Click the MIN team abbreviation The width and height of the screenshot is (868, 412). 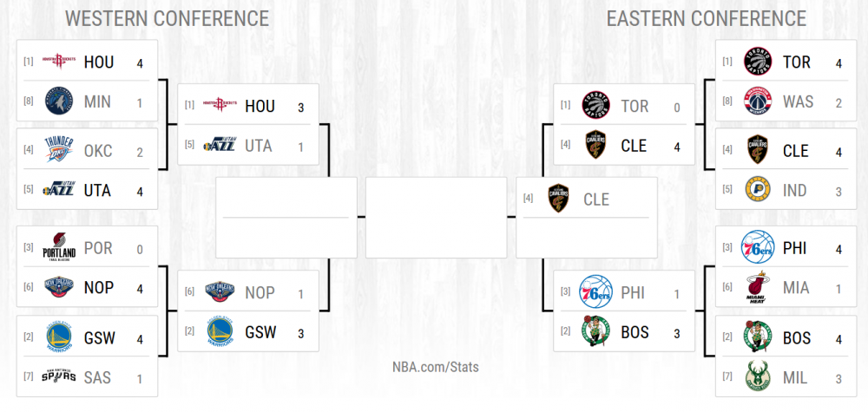97,101
